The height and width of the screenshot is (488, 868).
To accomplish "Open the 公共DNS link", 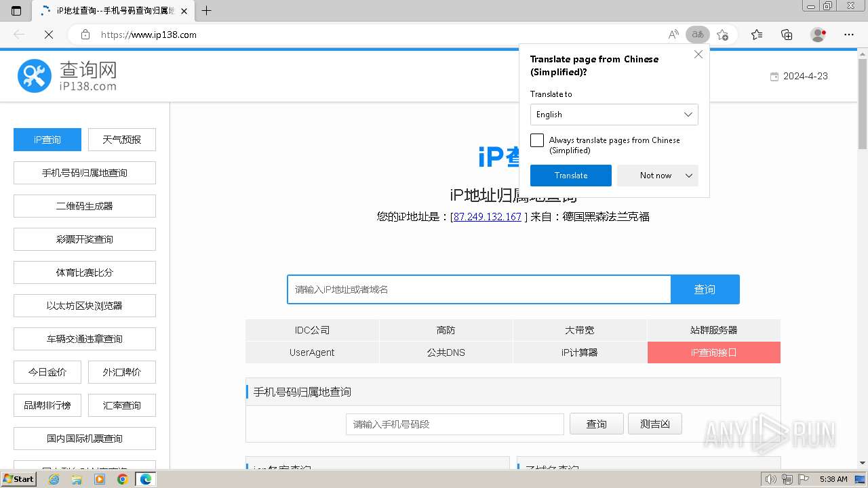I will [x=446, y=352].
